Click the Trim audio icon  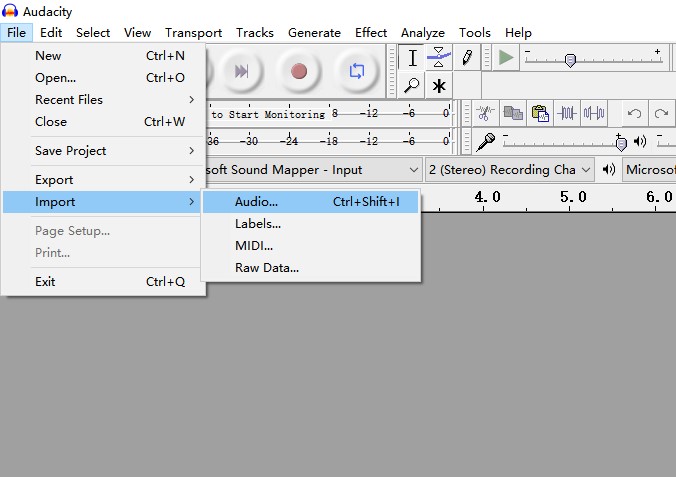point(566,113)
